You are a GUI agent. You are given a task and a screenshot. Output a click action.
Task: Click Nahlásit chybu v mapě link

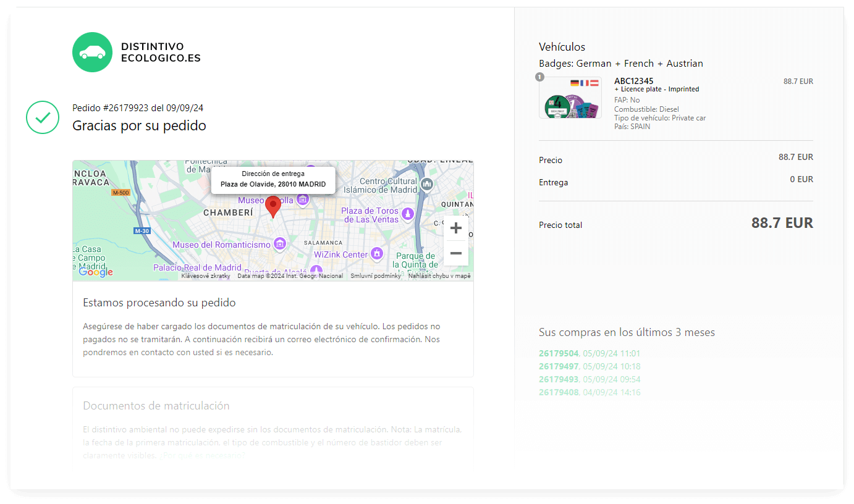pyautogui.click(x=439, y=276)
